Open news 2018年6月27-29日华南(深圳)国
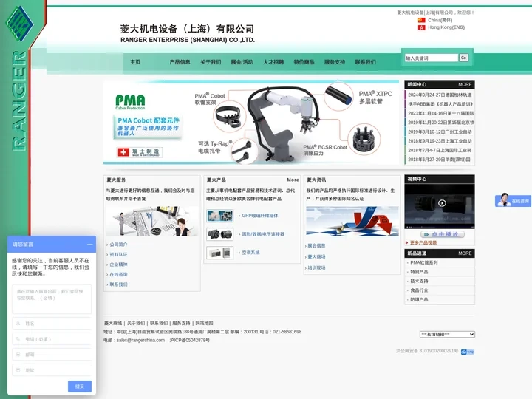Image resolution: width=532 pixels, height=399 pixels. coord(439,160)
